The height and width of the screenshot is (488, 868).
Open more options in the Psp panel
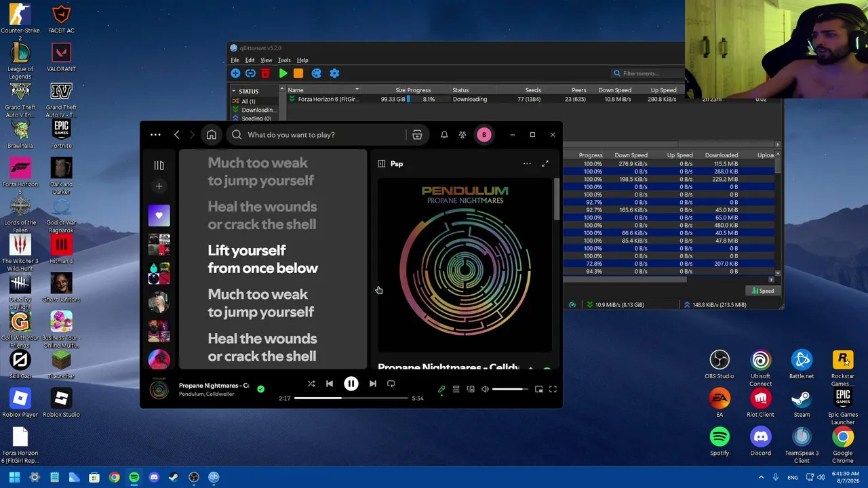(527, 163)
